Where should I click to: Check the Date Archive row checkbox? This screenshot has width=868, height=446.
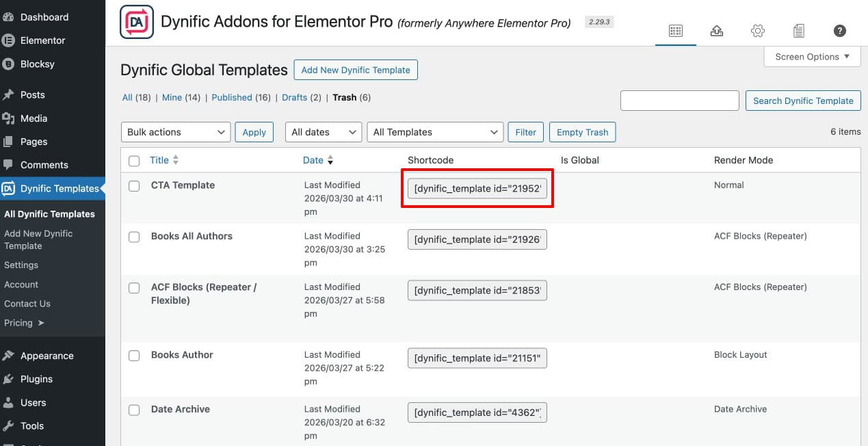(x=134, y=410)
